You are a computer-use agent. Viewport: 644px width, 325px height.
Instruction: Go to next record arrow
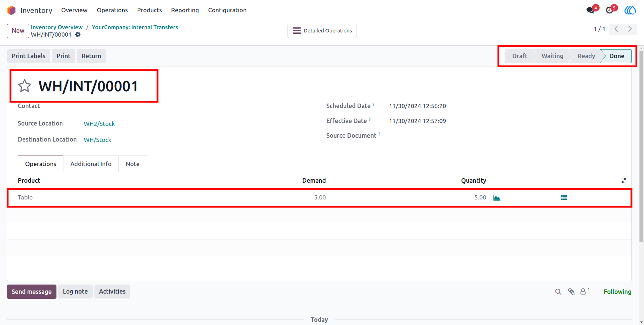(630, 29)
